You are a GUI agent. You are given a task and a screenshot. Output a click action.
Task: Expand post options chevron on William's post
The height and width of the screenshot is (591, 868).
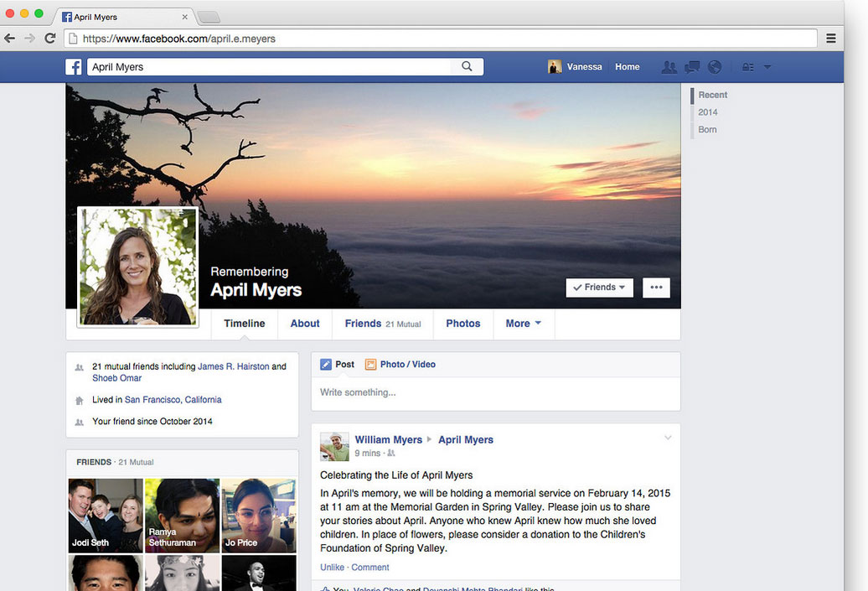pos(668,438)
